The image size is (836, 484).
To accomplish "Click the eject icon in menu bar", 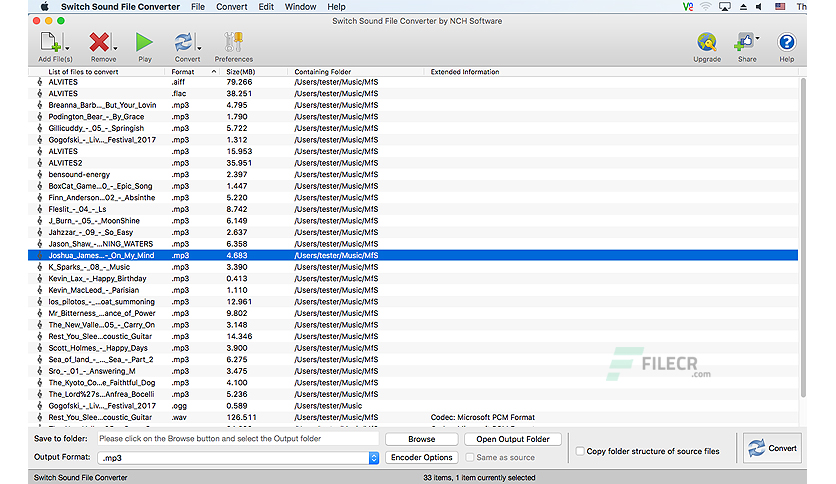I will pos(743,7).
